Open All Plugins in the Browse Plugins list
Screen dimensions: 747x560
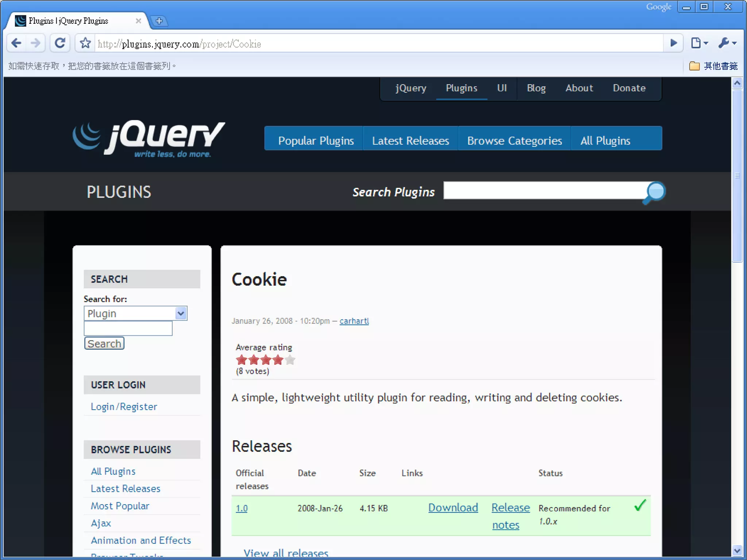click(113, 471)
